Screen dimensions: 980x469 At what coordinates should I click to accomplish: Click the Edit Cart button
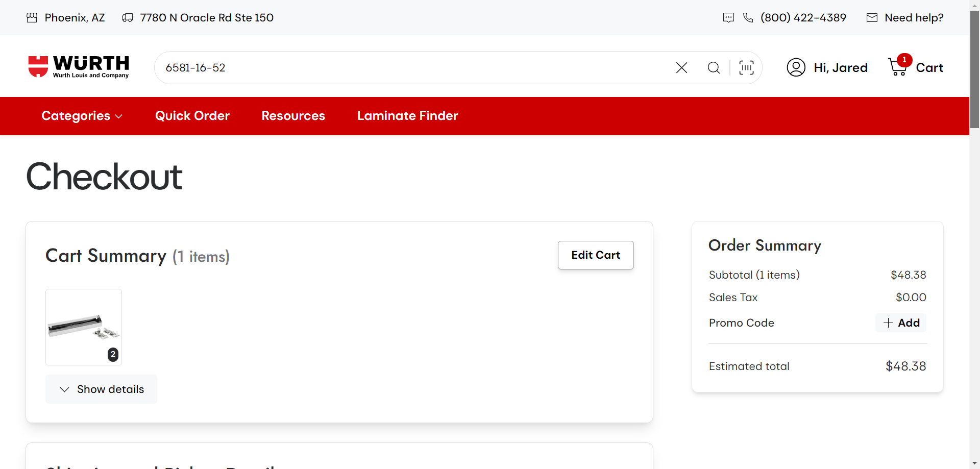coord(596,255)
